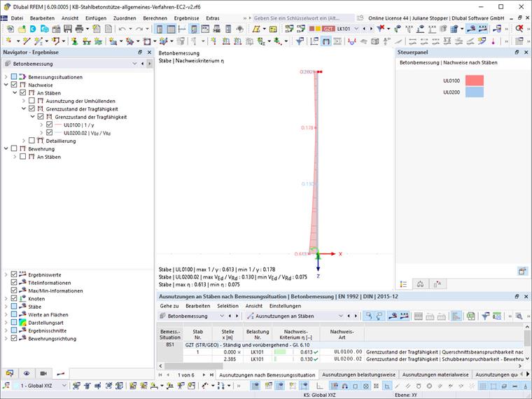532x399 pixels.
Task: Open the eye Views tab in Navigator
Action: (x=27, y=373)
